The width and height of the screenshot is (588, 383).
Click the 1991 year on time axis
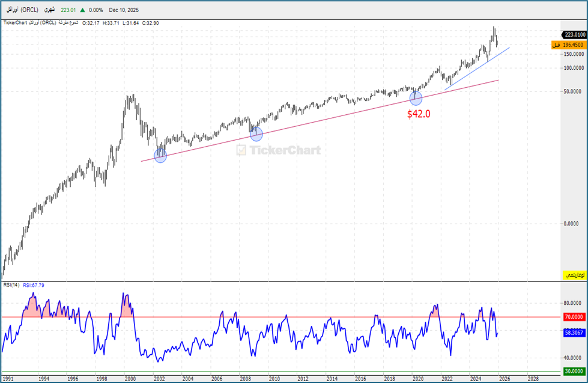coord(7,379)
